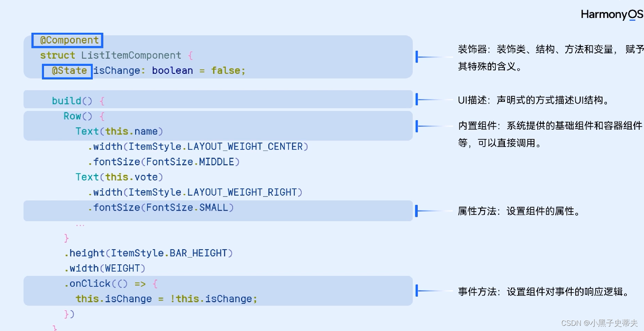The width and height of the screenshot is (644, 331).
Task: Click the HarmonyOS logo text
Action: [x=612, y=15]
